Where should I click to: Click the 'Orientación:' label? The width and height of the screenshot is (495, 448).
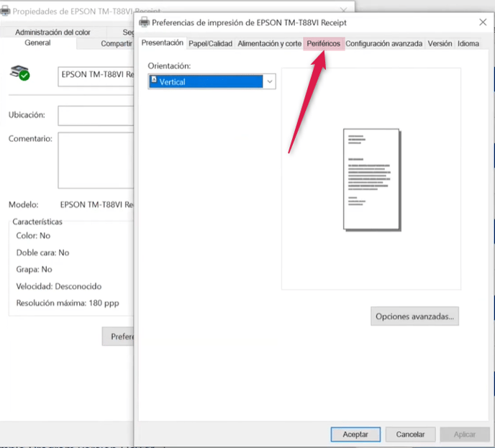point(169,66)
